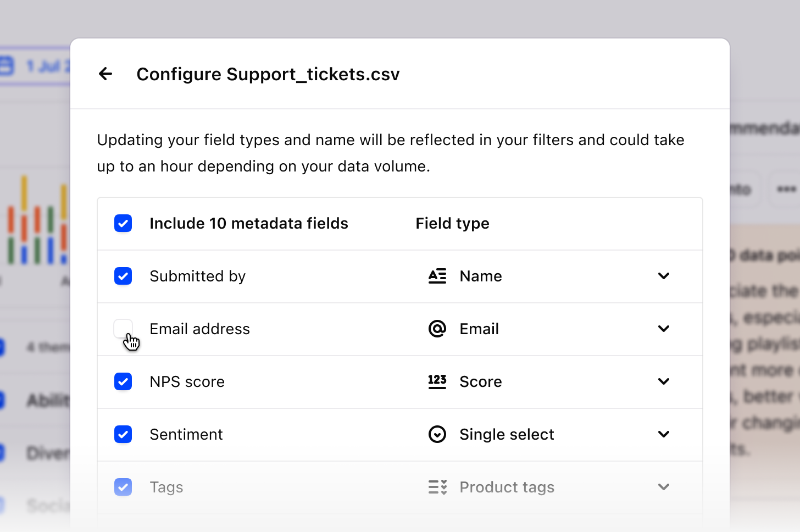The height and width of the screenshot is (532, 800).
Task: Uncheck the Submitted by checkbox
Action: [x=123, y=276]
